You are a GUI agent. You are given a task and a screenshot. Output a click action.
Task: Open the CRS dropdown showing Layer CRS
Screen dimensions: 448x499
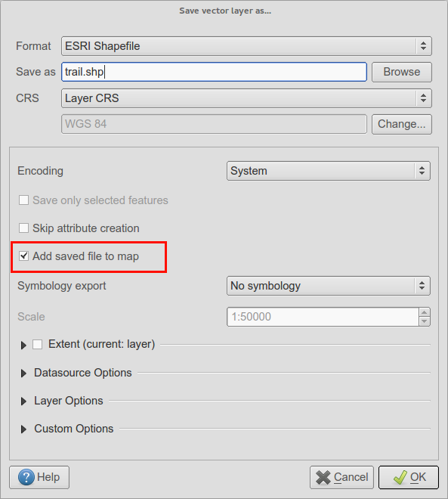(x=246, y=98)
